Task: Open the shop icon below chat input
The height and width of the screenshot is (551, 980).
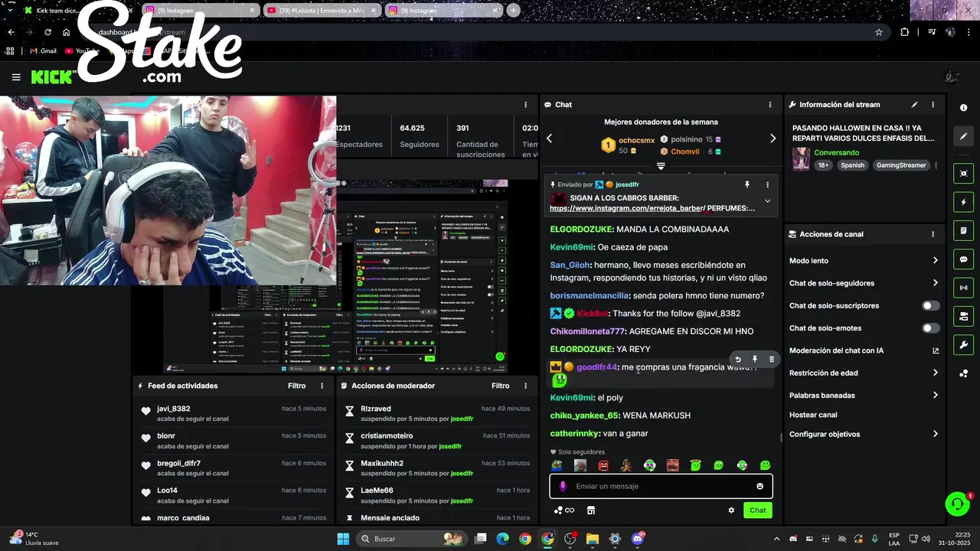Action: [591, 510]
